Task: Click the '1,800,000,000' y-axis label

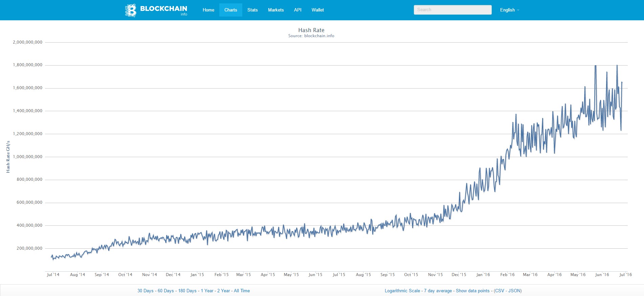Action: click(28, 65)
